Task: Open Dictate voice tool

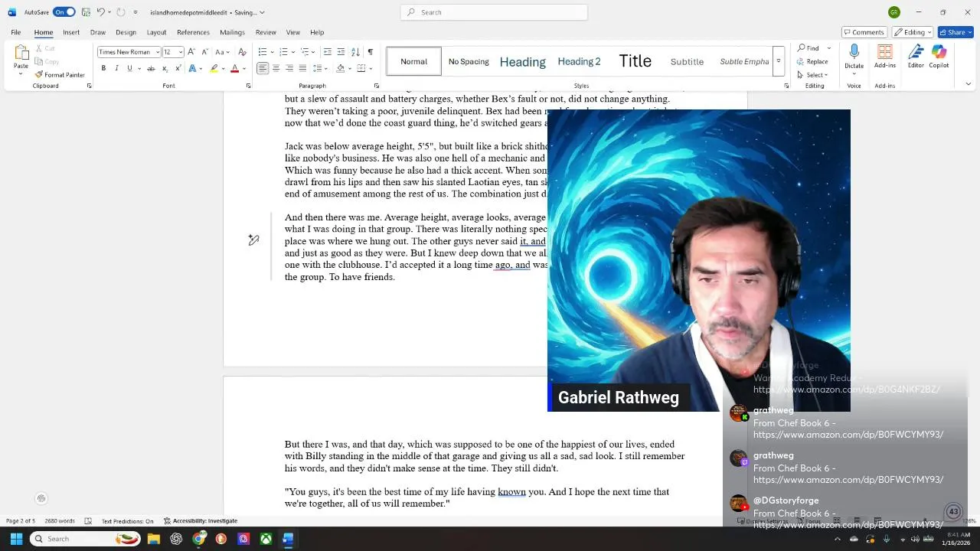Action: coord(854,57)
